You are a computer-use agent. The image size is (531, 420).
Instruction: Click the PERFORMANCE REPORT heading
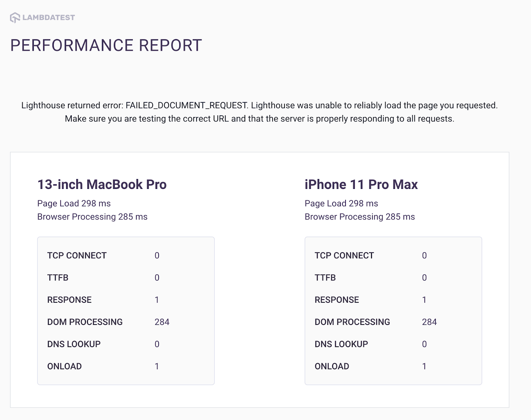[106, 45]
